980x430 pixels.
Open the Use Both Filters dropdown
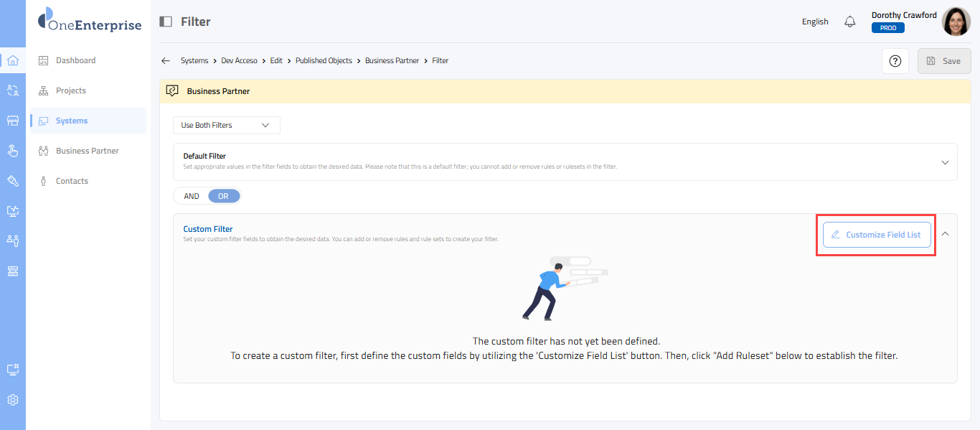(226, 125)
